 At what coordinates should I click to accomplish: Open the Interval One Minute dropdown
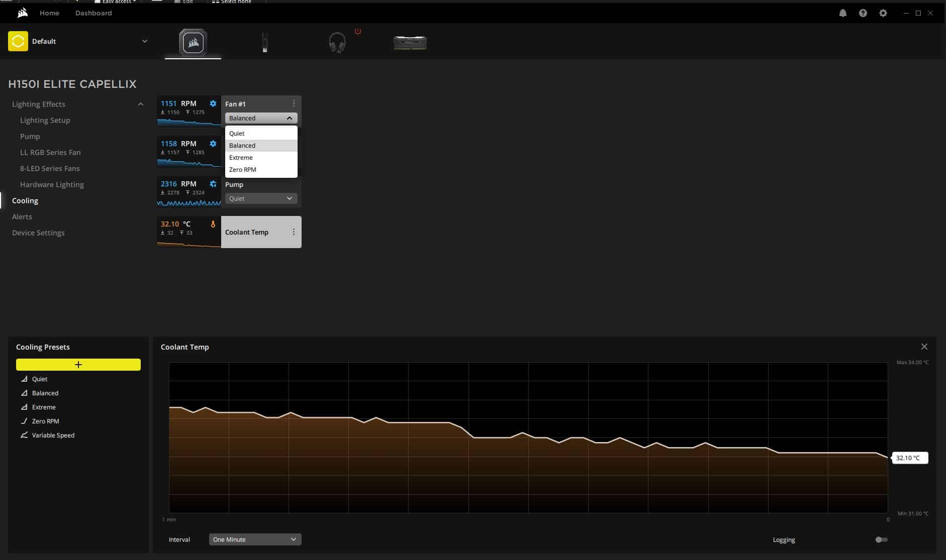(255, 539)
